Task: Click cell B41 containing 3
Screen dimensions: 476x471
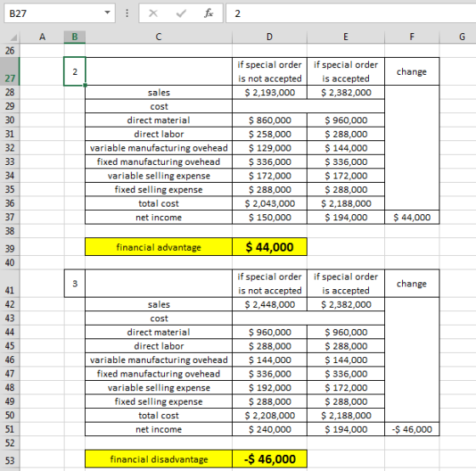Action: coord(75,283)
